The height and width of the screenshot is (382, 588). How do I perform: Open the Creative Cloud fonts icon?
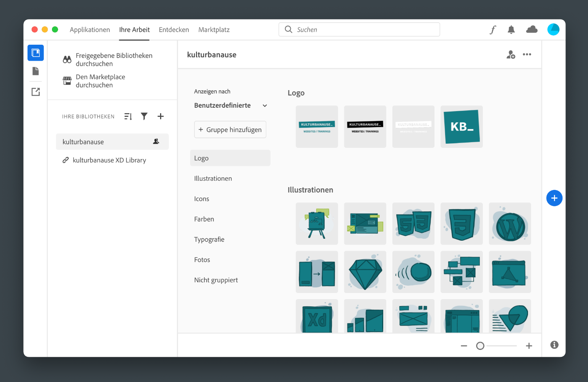492,29
